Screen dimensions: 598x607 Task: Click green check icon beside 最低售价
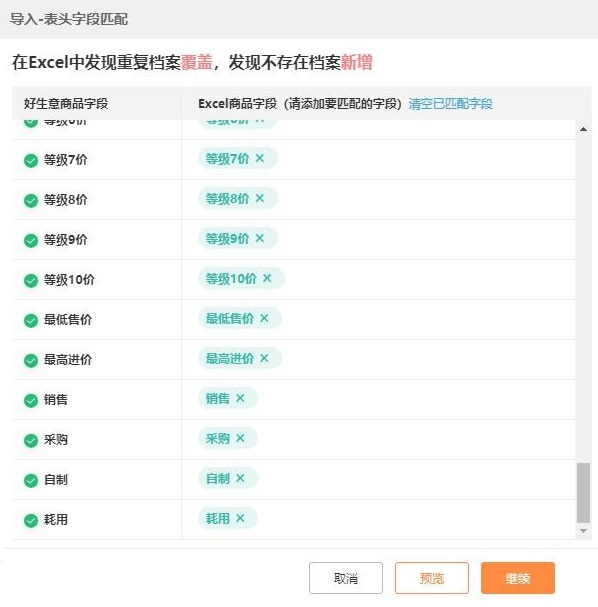tap(31, 321)
